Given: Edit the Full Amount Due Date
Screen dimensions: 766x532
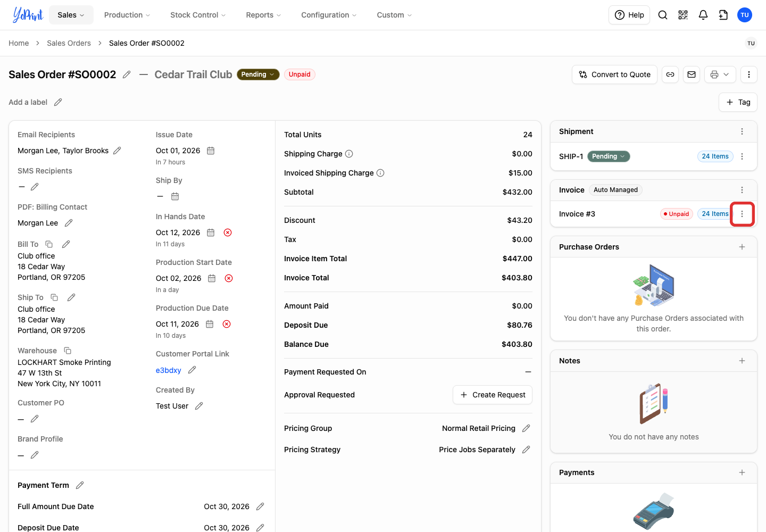Looking at the screenshot, I should point(260,506).
